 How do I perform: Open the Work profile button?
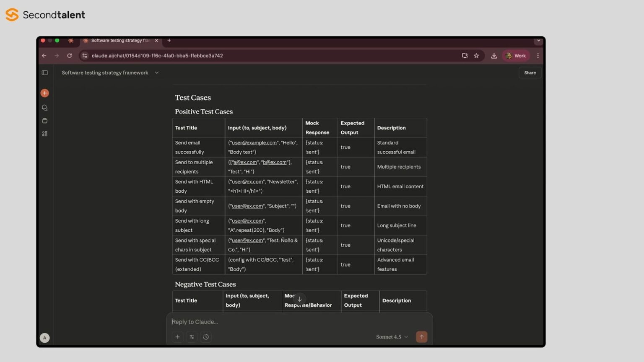pos(516,56)
